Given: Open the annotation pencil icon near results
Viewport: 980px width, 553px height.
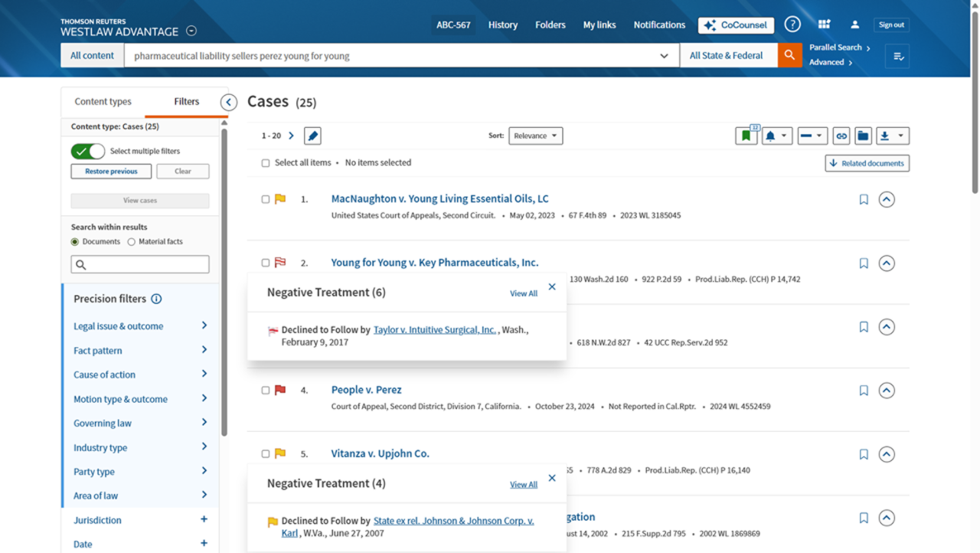Looking at the screenshot, I should point(312,136).
